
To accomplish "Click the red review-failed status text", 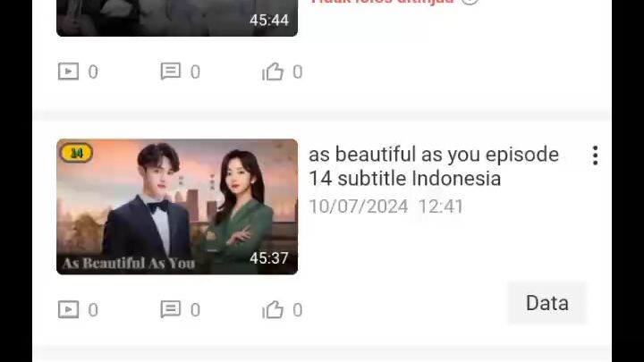I will [x=383, y=2].
